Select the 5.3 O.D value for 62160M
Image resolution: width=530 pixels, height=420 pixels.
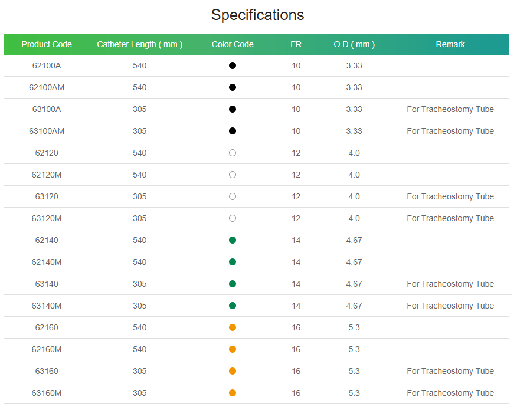tap(354, 349)
